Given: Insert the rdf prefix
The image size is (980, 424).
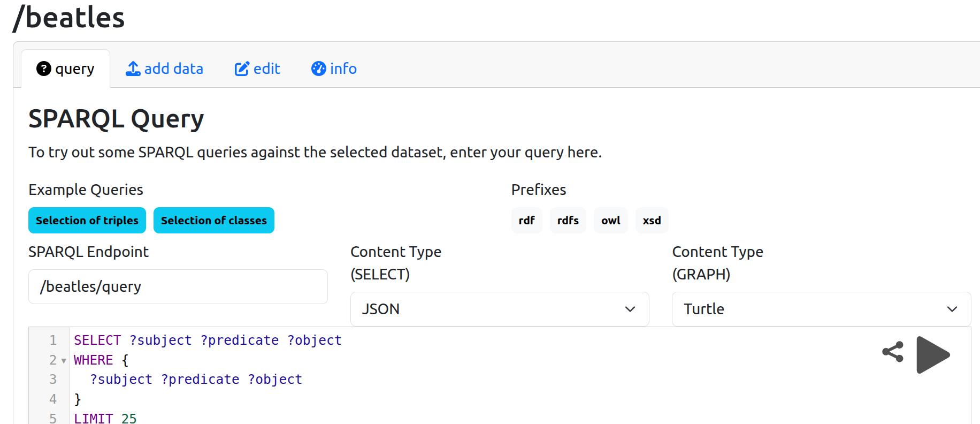Looking at the screenshot, I should click(526, 221).
